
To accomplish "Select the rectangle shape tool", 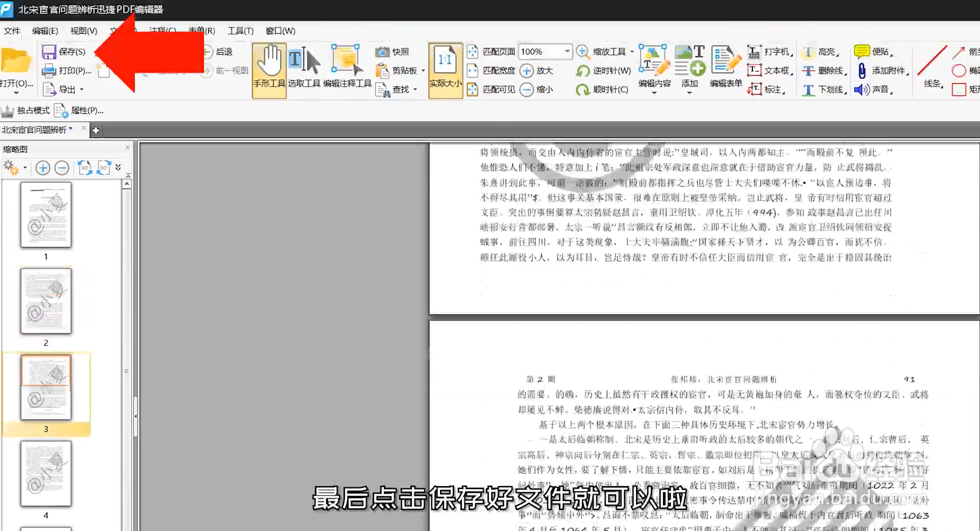I will pos(959,89).
